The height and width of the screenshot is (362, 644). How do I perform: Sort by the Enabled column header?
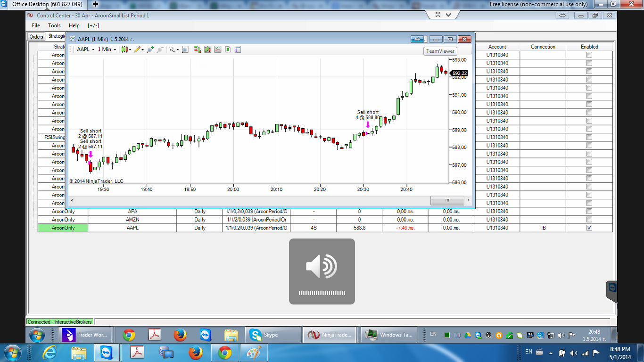(x=589, y=47)
